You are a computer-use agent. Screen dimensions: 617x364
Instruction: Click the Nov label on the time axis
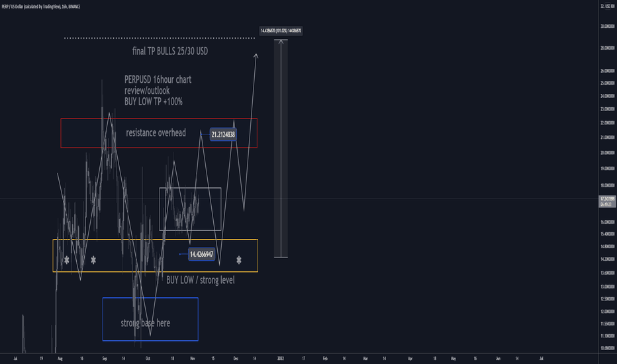pyautogui.click(x=193, y=359)
